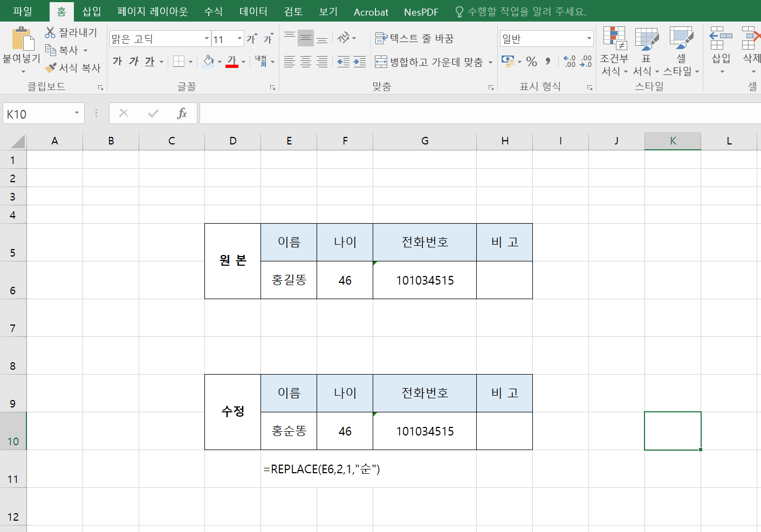Toggle underline formatting (가)
761x532 pixels.
(149, 61)
